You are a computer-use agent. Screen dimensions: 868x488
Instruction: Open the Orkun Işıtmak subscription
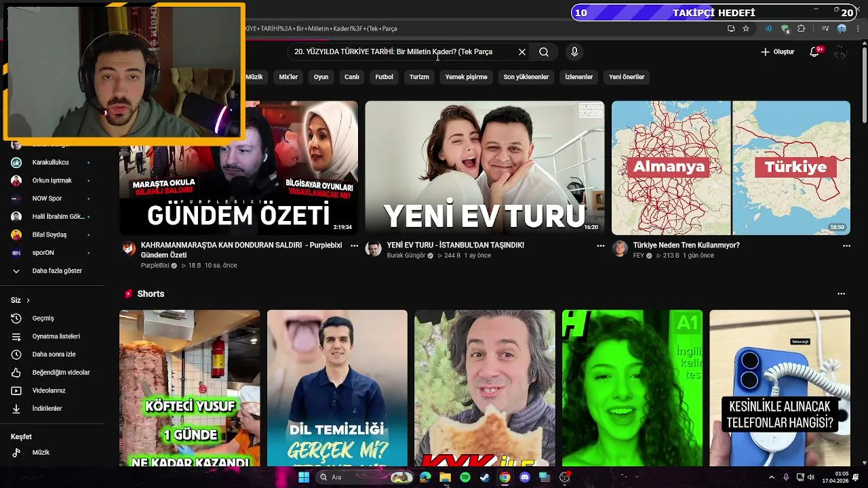(52, 181)
